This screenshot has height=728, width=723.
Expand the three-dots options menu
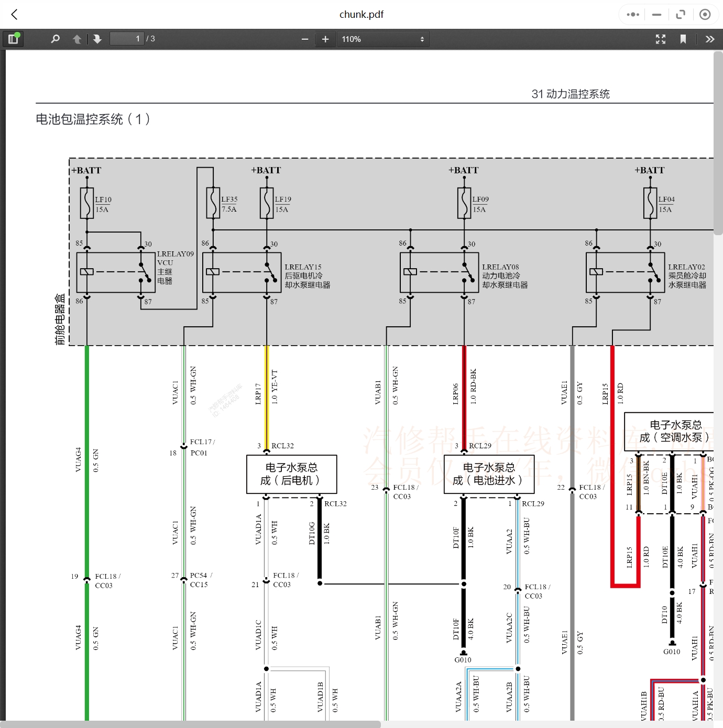(x=632, y=14)
